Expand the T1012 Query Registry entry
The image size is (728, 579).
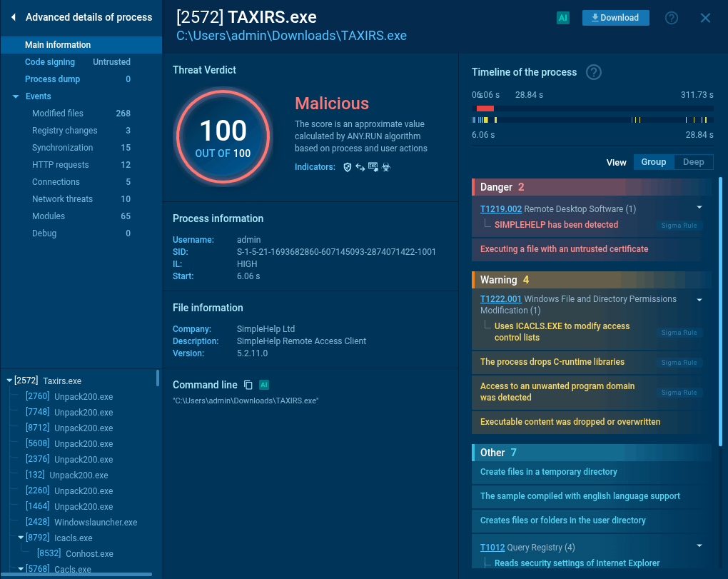[x=699, y=547]
